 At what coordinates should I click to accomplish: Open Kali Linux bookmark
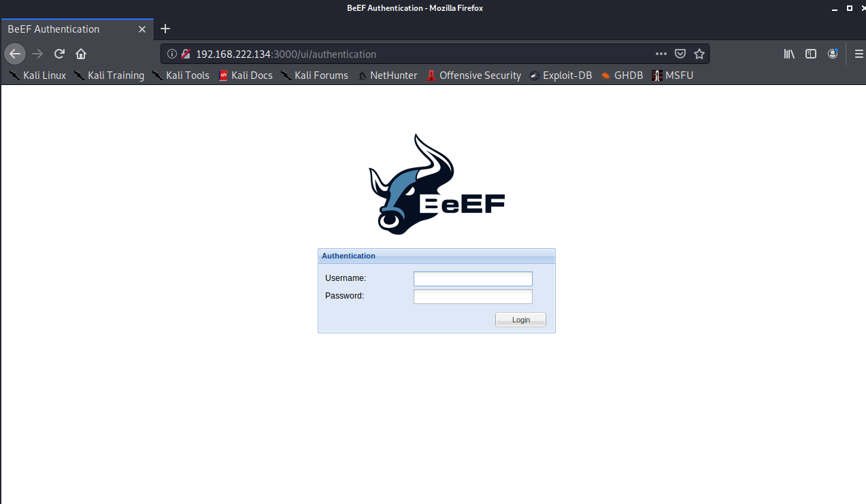[37, 75]
